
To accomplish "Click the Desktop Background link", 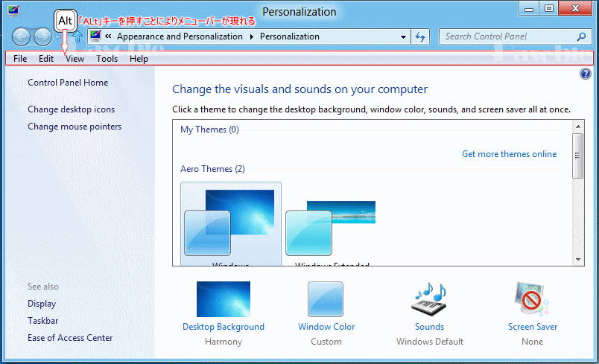I will pos(224,327).
